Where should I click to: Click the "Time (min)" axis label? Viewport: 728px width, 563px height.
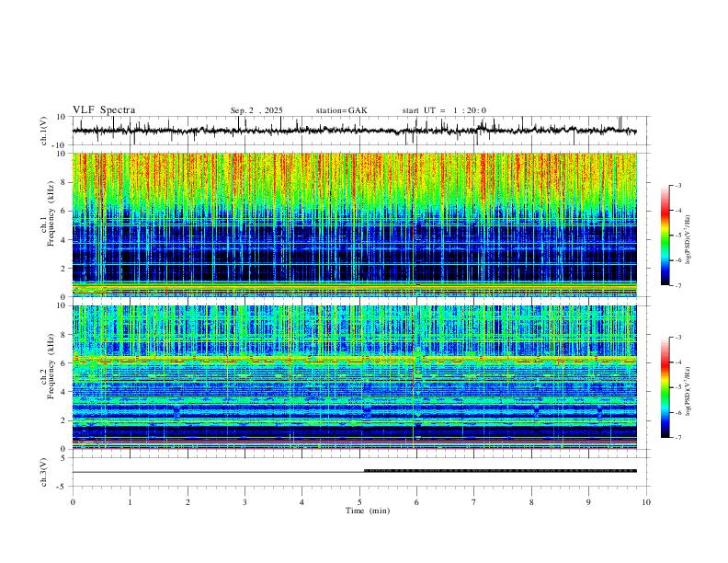pyautogui.click(x=368, y=511)
